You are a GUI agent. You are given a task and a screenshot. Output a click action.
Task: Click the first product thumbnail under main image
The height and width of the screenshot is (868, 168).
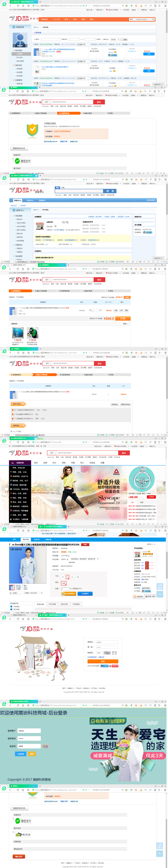click(x=12, y=587)
